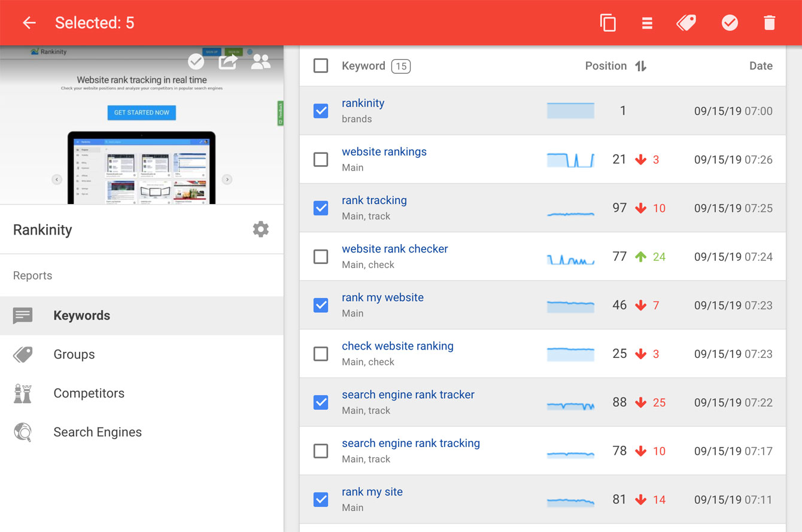Delete the selected keywords with the trash icon
This screenshot has height=532, width=802.
pos(770,23)
